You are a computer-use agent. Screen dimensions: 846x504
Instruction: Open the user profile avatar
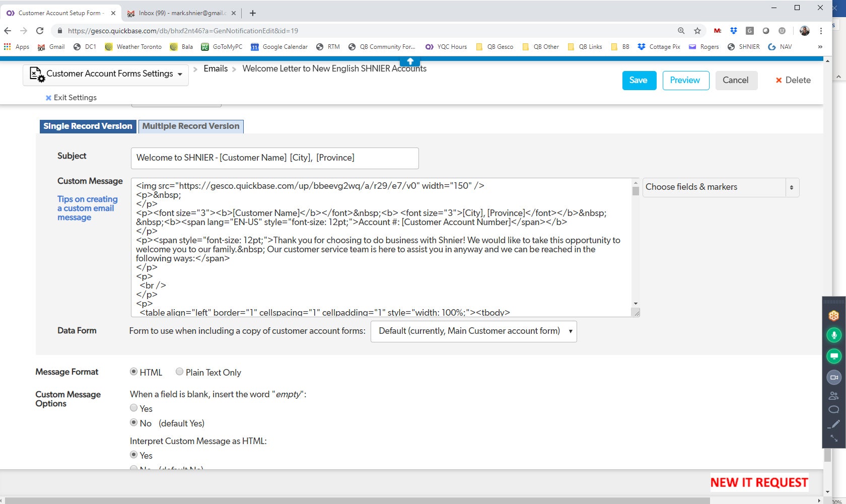805,31
